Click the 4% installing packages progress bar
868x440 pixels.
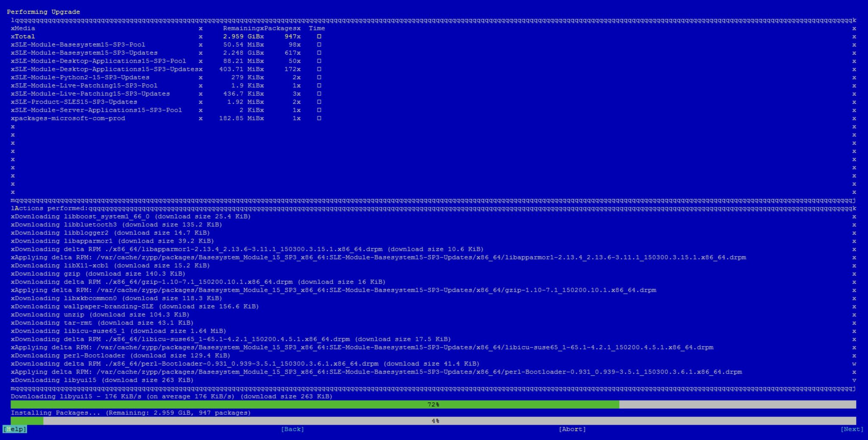pos(433,421)
